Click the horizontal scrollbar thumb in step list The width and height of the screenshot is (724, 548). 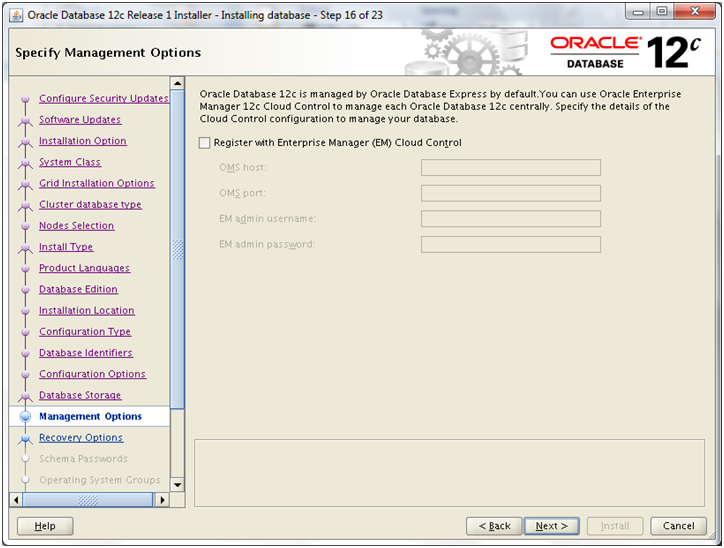tap(88, 500)
